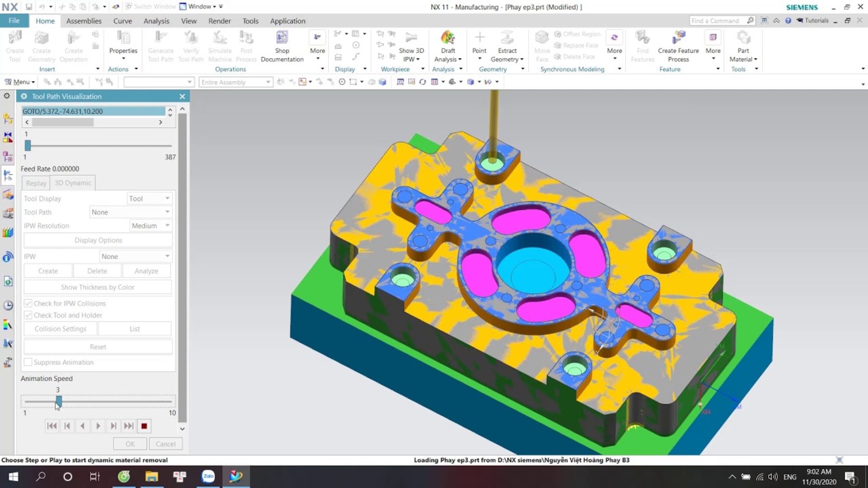Expand More under Operations group
Screen dimensions: 868x488
click(x=317, y=47)
